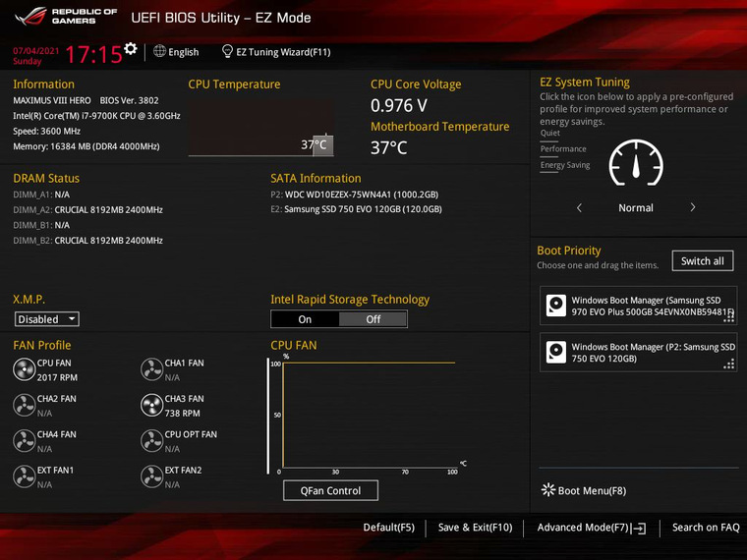
Task: Click the DIMM_B2 CRUCIAL 8192MB entry
Action: click(x=87, y=241)
